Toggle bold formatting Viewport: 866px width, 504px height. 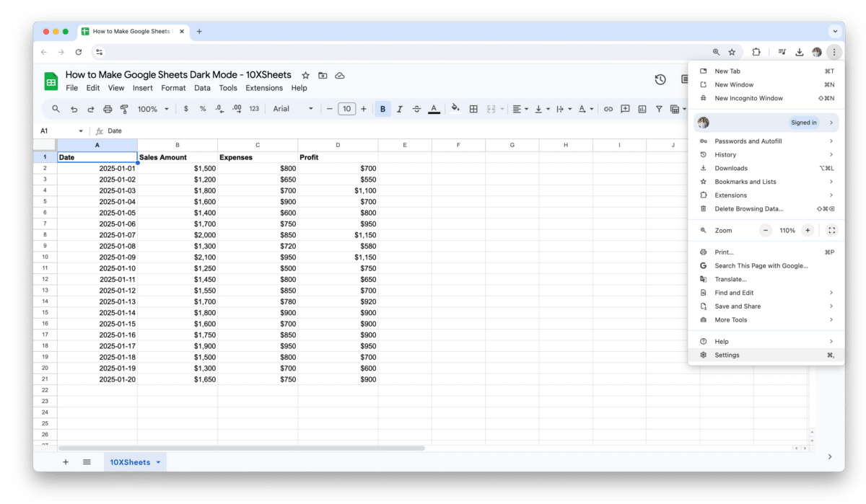tap(382, 109)
